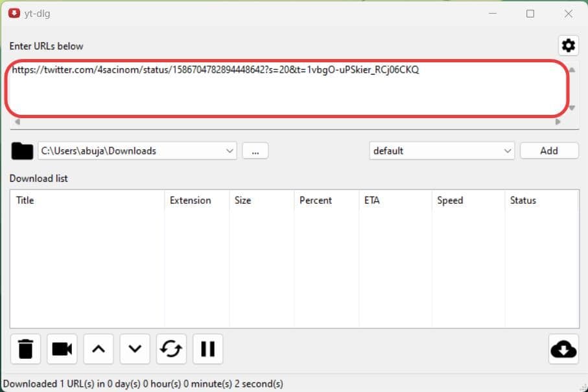
Task: Move item up with up arrow
Action: coord(98,349)
